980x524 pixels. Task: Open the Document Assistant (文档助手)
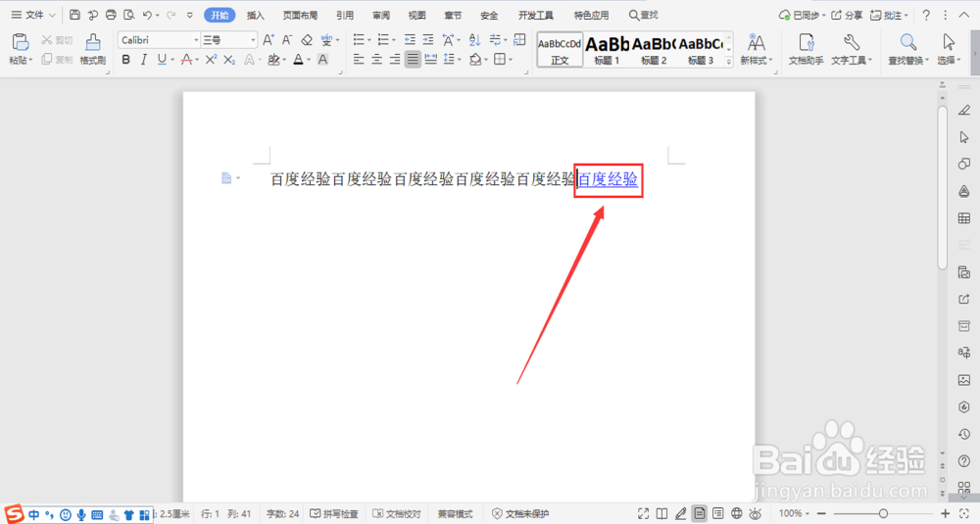[x=806, y=49]
